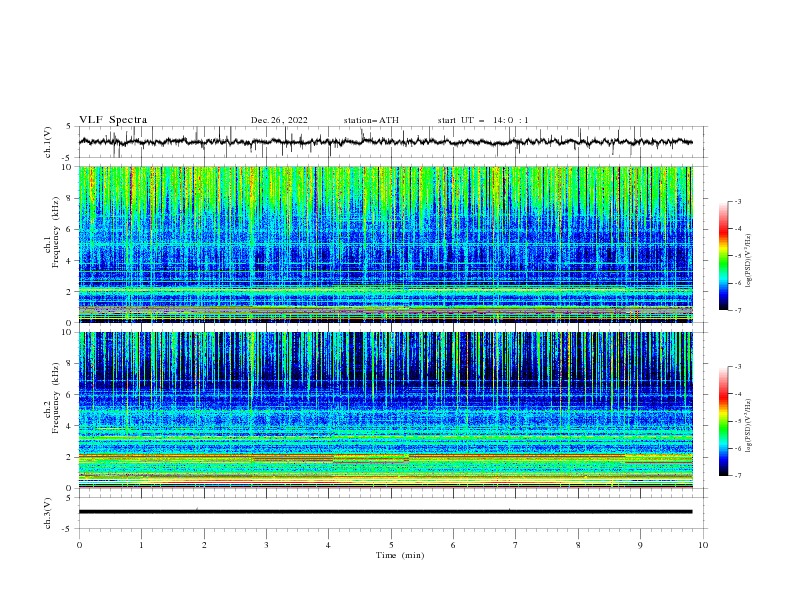Click the "VLF Spectra" plot title
The height and width of the screenshot is (612, 792).
[x=113, y=120]
